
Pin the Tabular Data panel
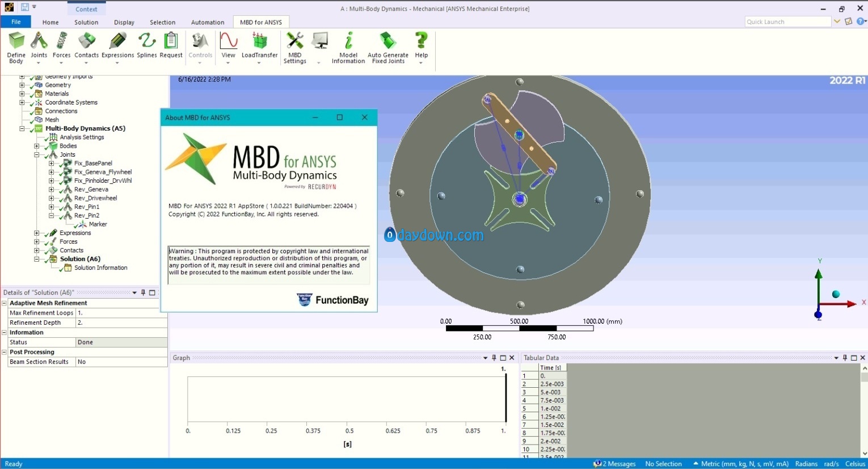(x=845, y=358)
